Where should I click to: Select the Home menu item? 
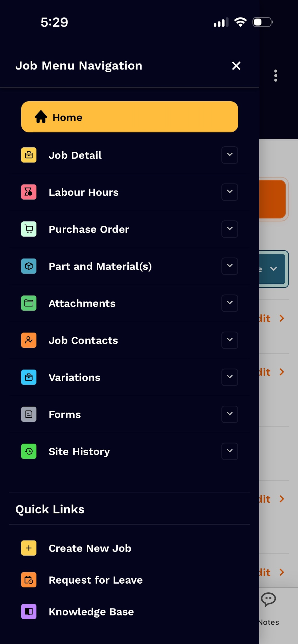[x=130, y=117]
